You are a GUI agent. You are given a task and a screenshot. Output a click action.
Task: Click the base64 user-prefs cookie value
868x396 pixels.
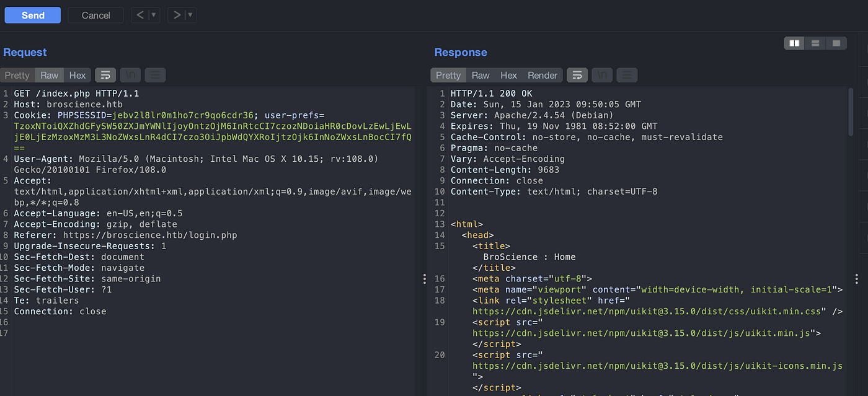click(213, 137)
